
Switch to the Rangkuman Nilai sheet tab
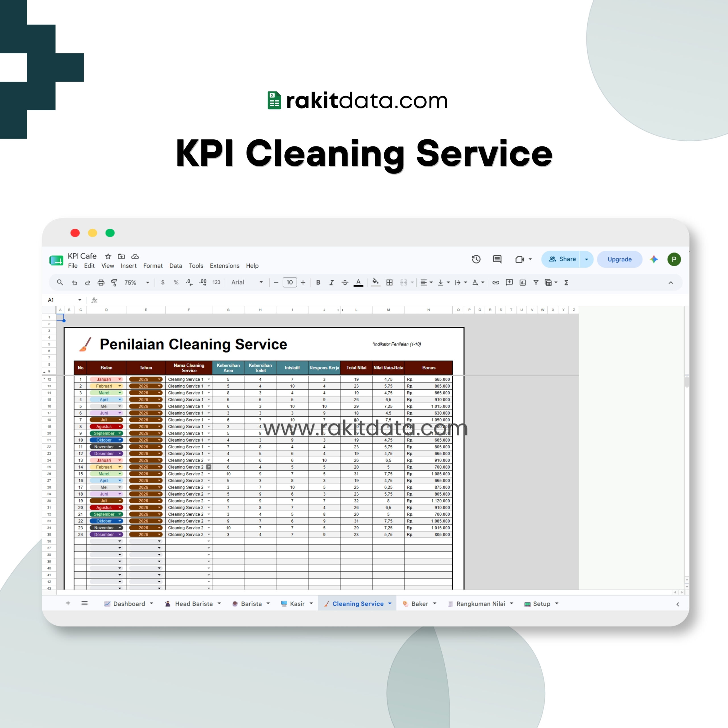(x=480, y=604)
